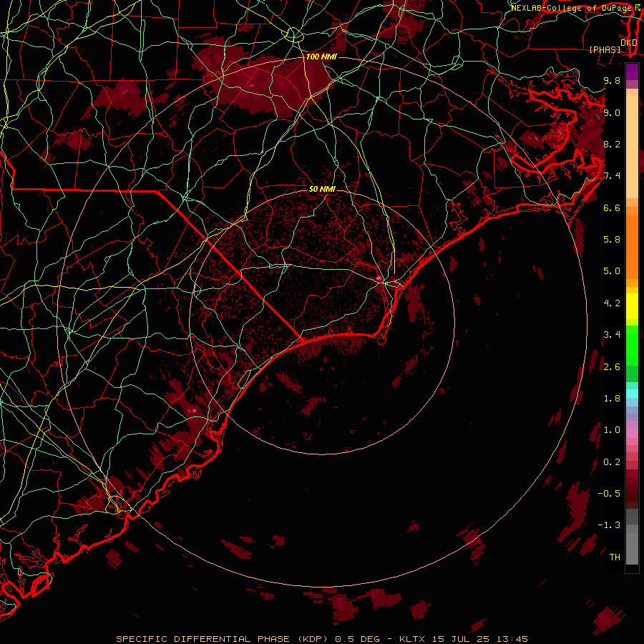The image size is (644, 644).
Task: Click the TH threshold label on scale
Action: coord(615,557)
